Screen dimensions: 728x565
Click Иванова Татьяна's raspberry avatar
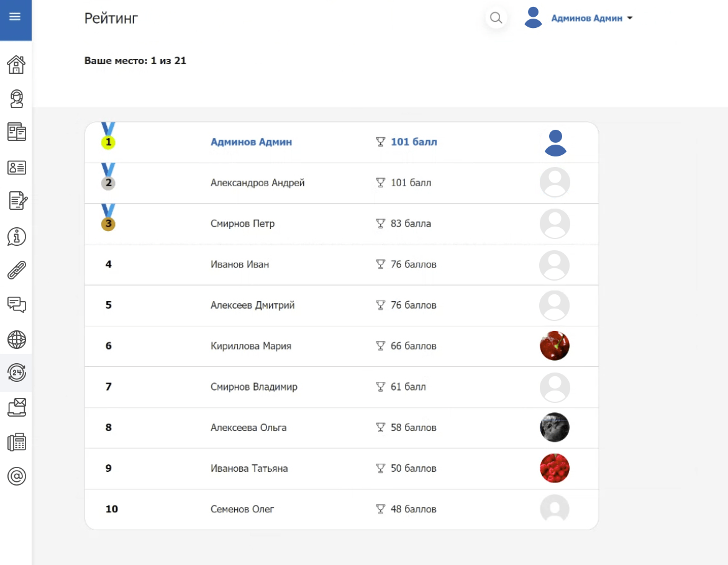click(x=554, y=468)
